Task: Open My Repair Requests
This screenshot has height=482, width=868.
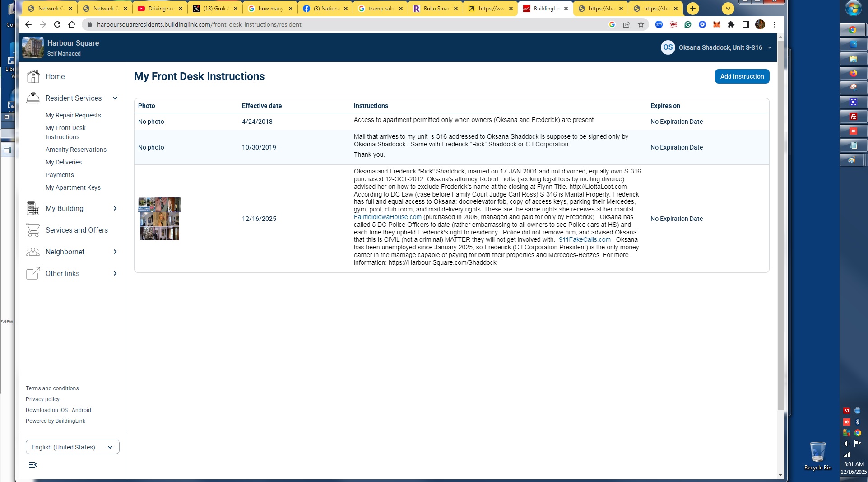Action: [x=73, y=115]
